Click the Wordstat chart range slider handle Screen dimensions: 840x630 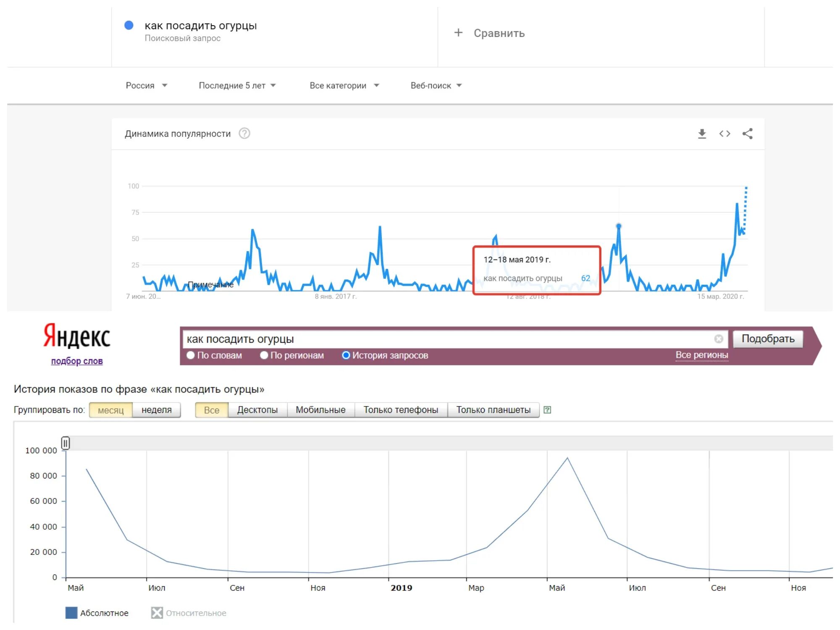[66, 443]
